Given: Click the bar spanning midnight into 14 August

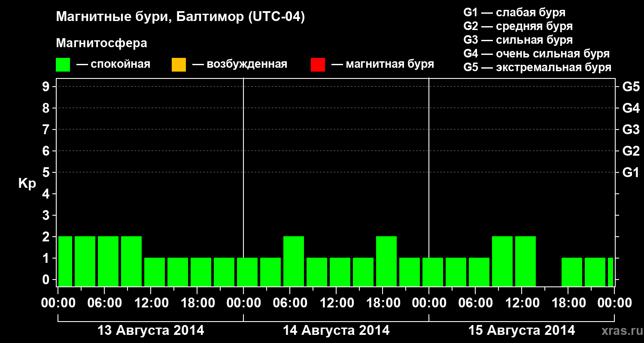Looking at the screenshot, I should [x=247, y=272].
